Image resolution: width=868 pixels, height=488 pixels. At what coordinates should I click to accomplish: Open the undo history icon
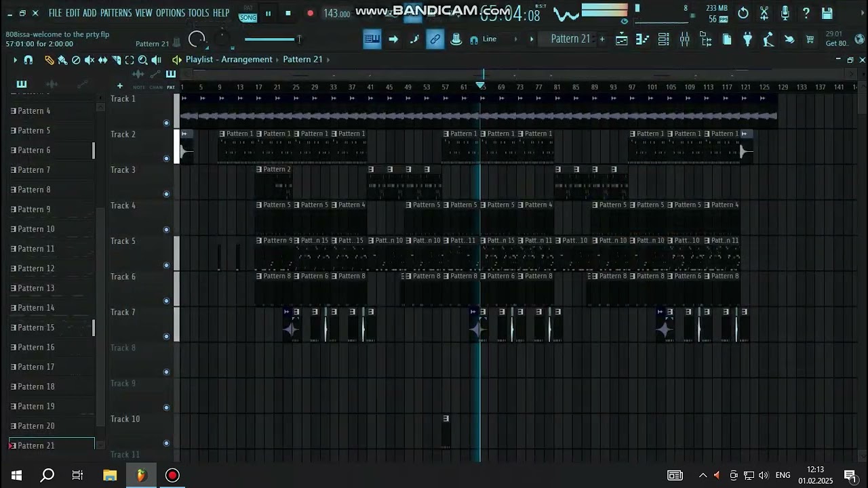743,13
